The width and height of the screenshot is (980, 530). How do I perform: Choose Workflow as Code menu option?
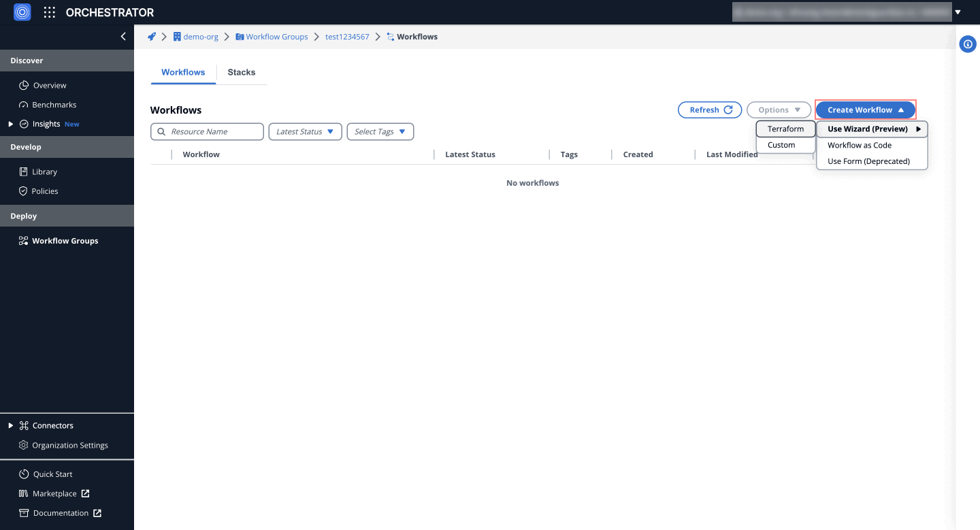pos(859,145)
